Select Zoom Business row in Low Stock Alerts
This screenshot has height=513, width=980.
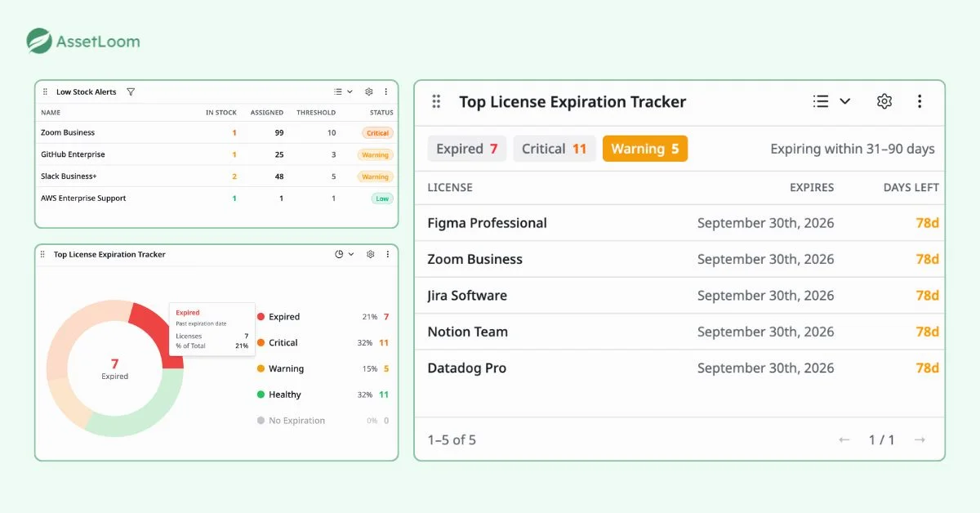click(x=216, y=132)
